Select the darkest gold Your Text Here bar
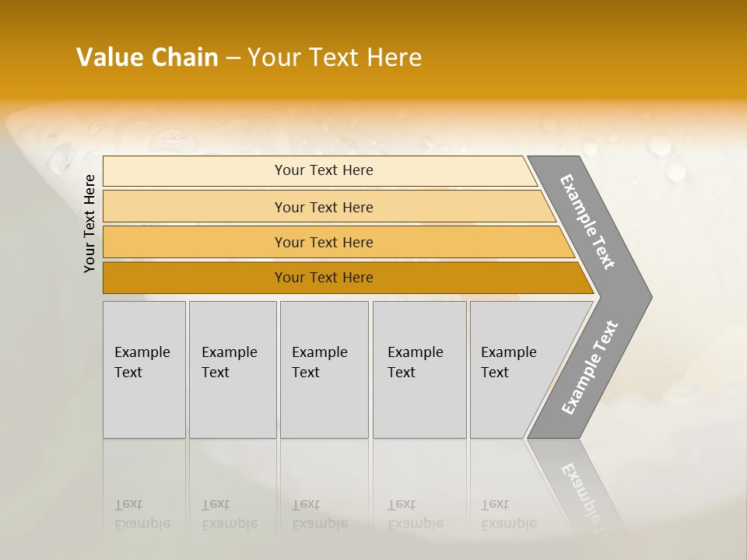 point(323,278)
